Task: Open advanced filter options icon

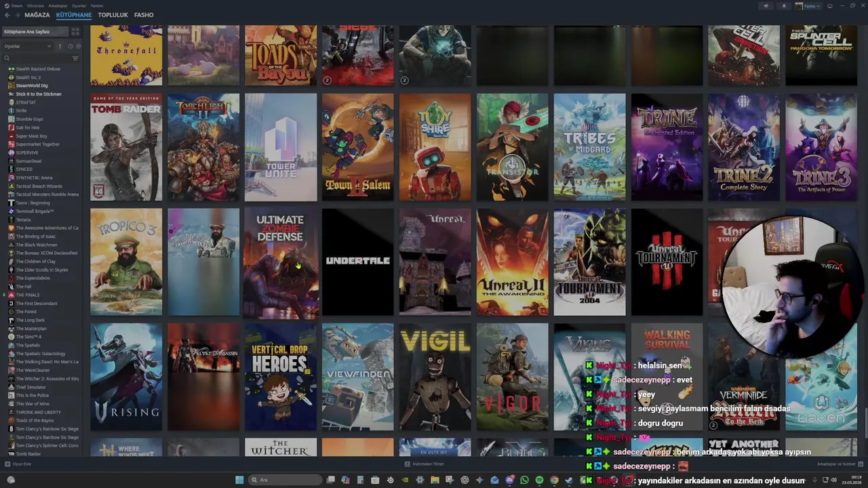Action: coord(75,58)
